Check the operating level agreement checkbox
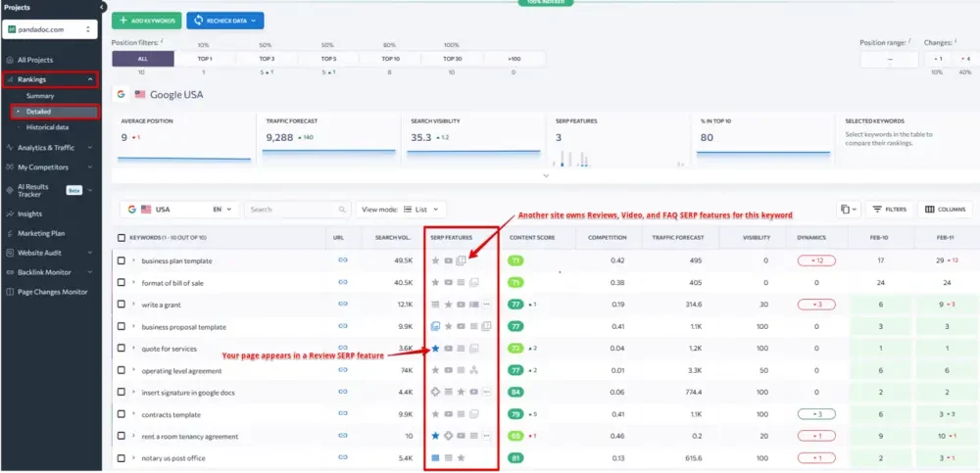The image size is (980, 473). pyautogui.click(x=122, y=370)
